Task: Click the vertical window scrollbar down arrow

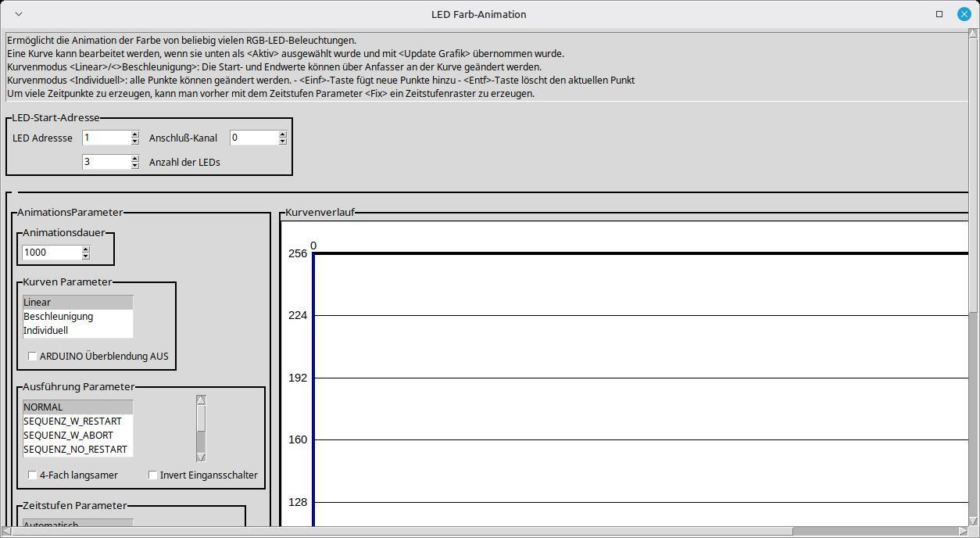Action: 973,520
